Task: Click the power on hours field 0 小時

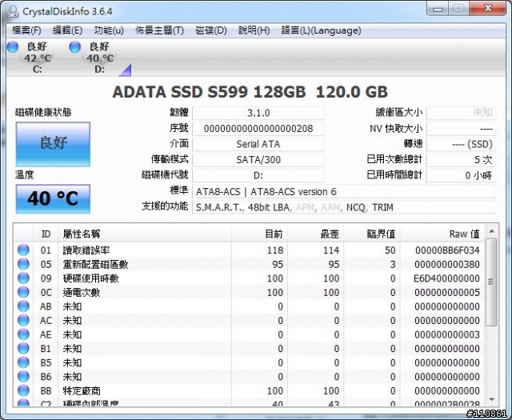Action: 461,175
